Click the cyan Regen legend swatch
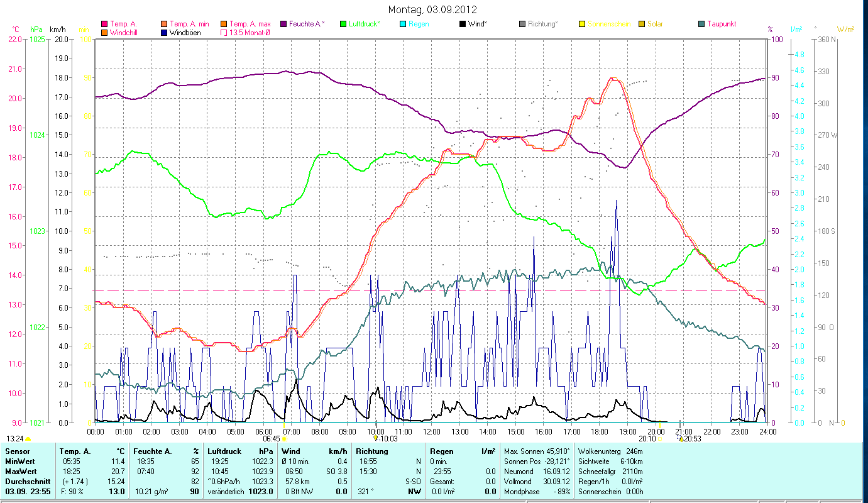The height and width of the screenshot is (503, 868). click(402, 25)
